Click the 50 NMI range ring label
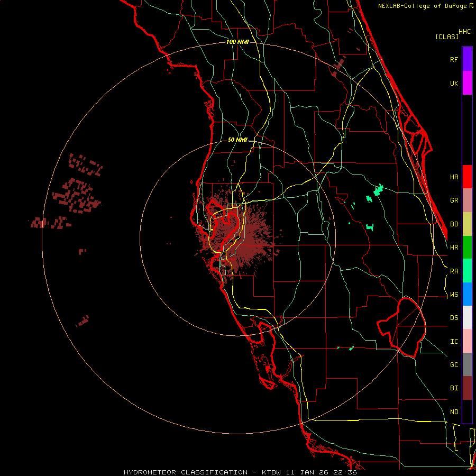The height and width of the screenshot is (476, 476). pyautogui.click(x=237, y=140)
